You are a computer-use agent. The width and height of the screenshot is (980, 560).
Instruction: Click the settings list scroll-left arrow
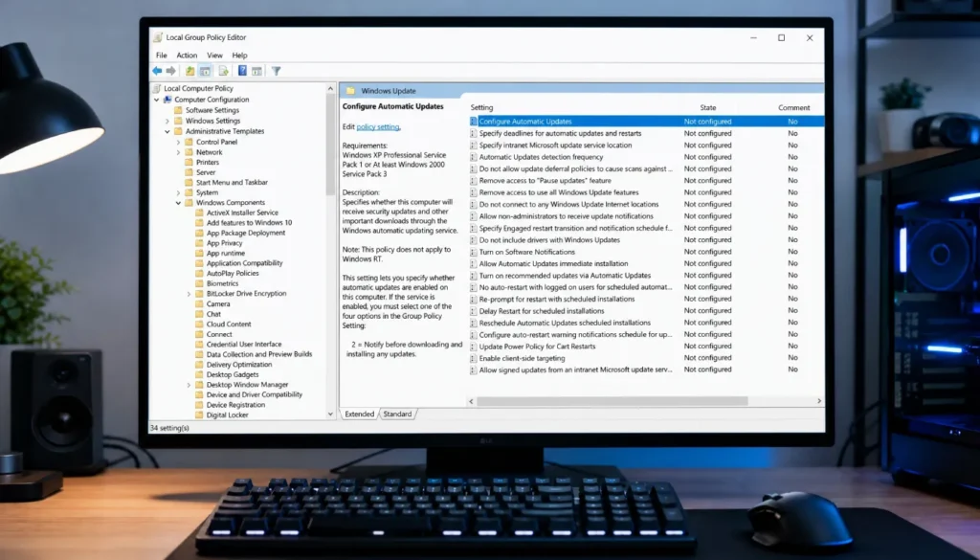pos(471,401)
